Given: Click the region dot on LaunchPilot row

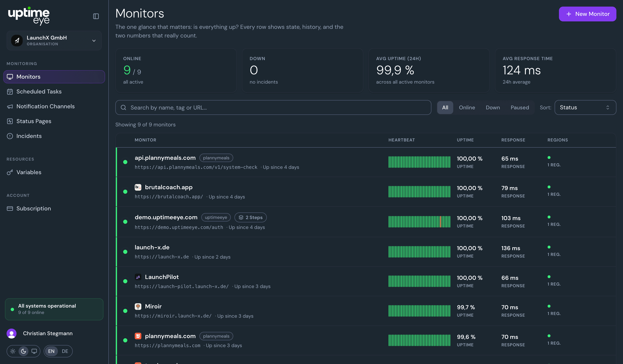Looking at the screenshot, I should point(549,276).
